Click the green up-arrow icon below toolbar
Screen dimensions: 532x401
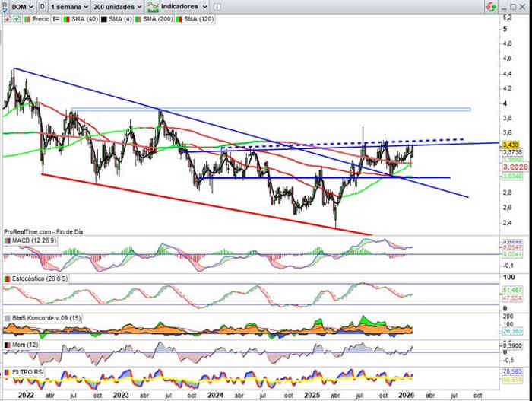16,18
